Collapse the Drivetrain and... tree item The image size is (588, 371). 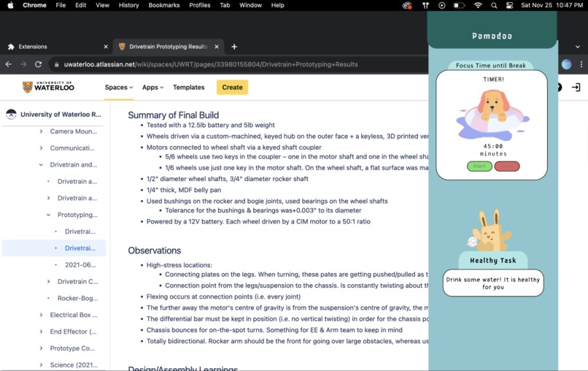[41, 164]
